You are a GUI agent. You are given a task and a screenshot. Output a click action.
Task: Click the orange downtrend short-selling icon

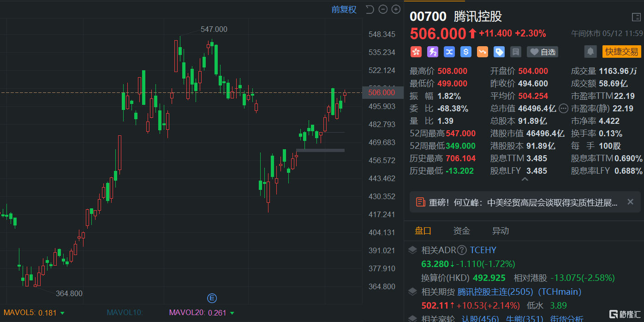(x=482, y=52)
